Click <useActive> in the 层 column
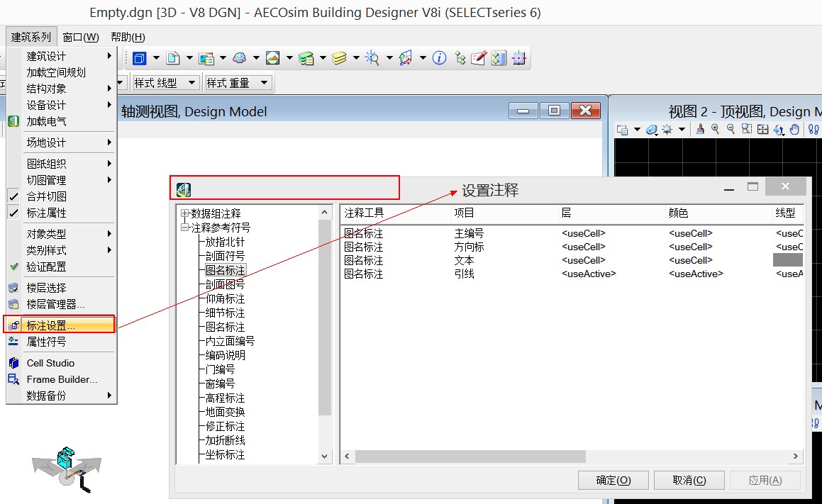 [x=589, y=274]
